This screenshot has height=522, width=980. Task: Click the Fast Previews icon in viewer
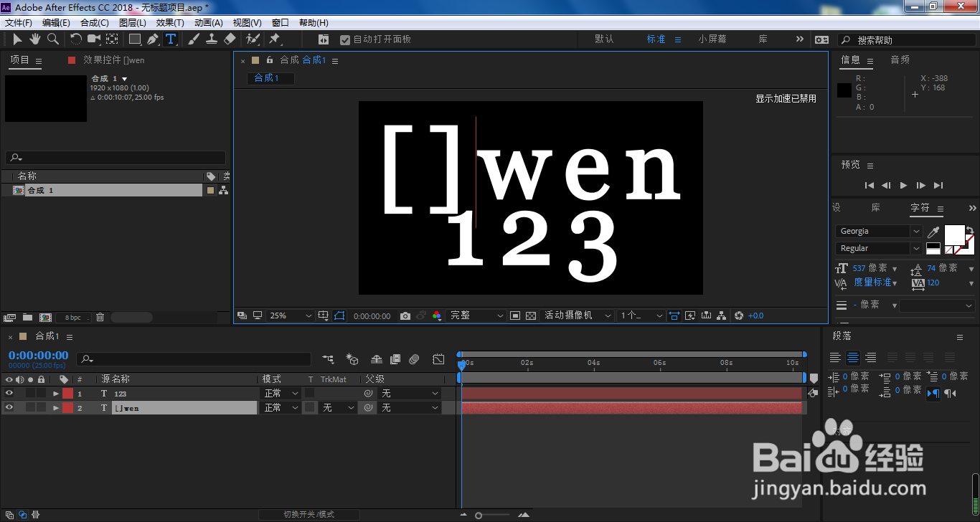coord(690,315)
